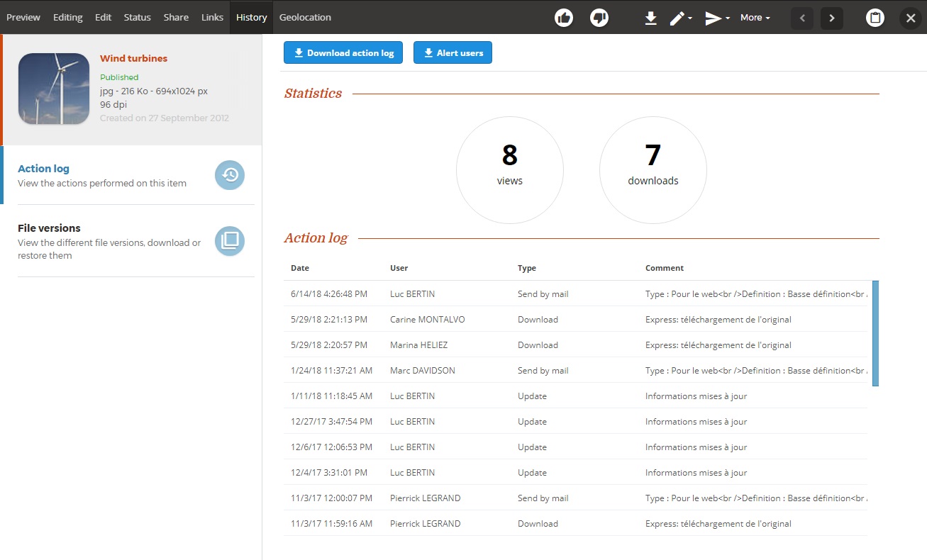Click the thumbs up like icon
927x560 pixels.
(564, 18)
